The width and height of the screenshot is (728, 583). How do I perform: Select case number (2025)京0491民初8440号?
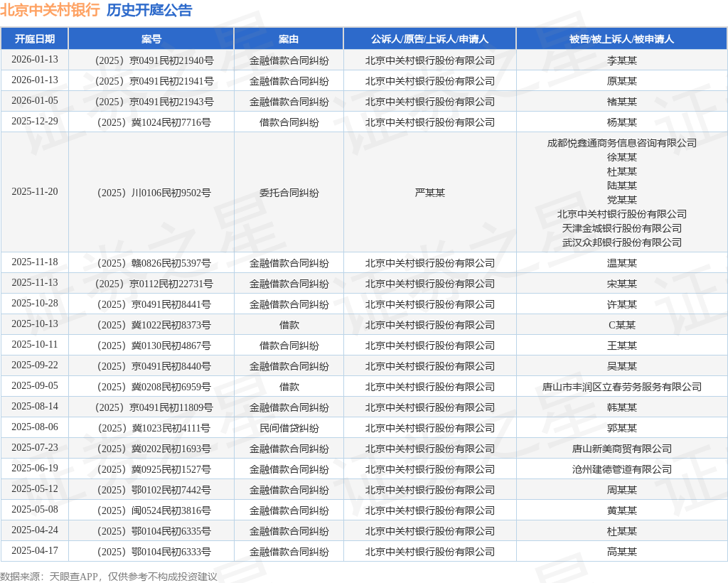tap(154, 366)
